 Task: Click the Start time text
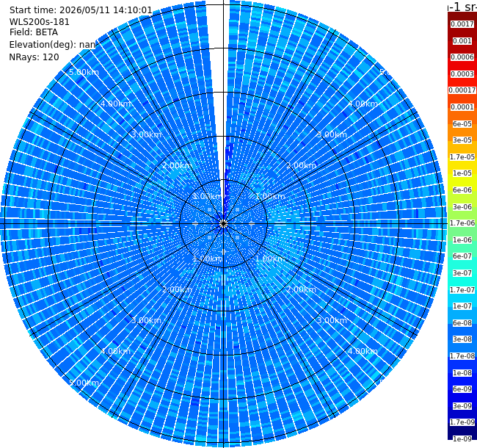[81, 10]
